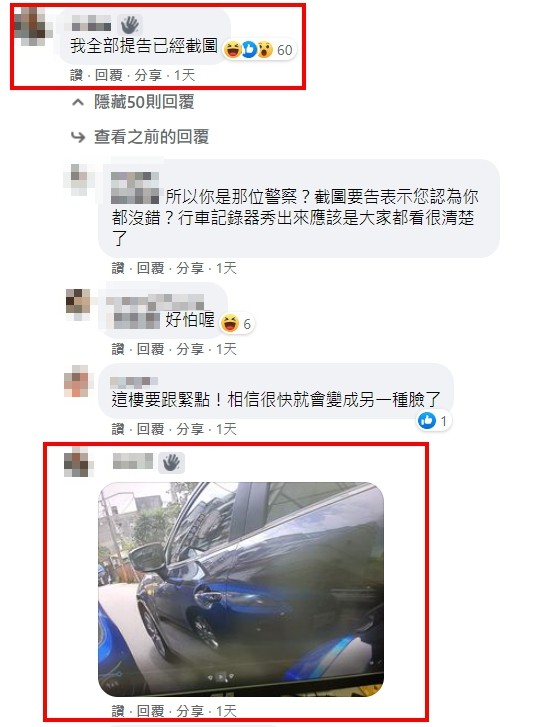Click the laughing emoji on the 好怕喔 comment
Viewport: 540px width, 727px height.
coord(230,323)
